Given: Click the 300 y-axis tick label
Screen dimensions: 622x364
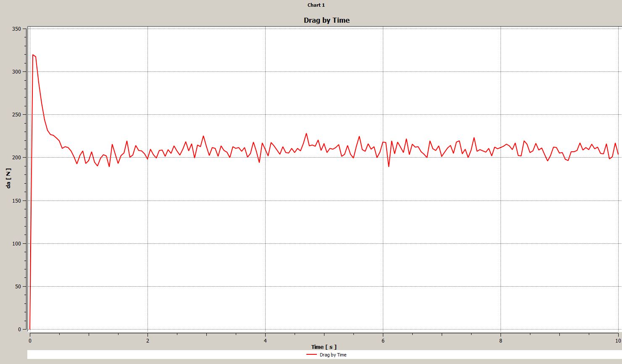Looking at the screenshot, I should [x=16, y=72].
